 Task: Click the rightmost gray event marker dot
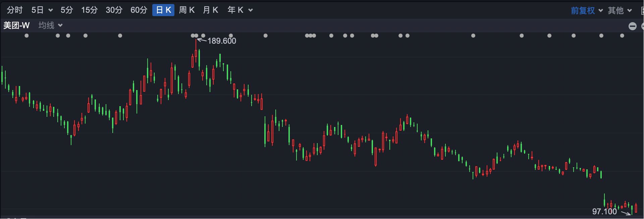[622, 36]
